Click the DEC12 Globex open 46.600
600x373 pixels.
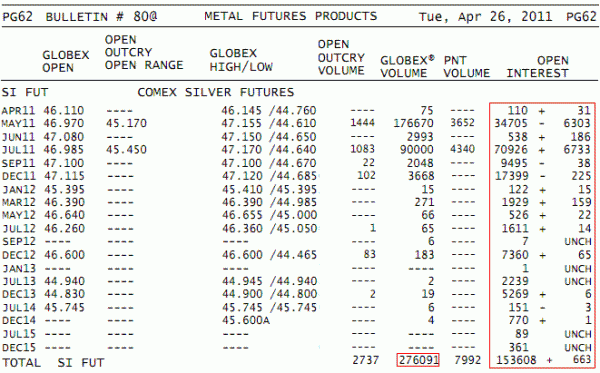(64, 255)
